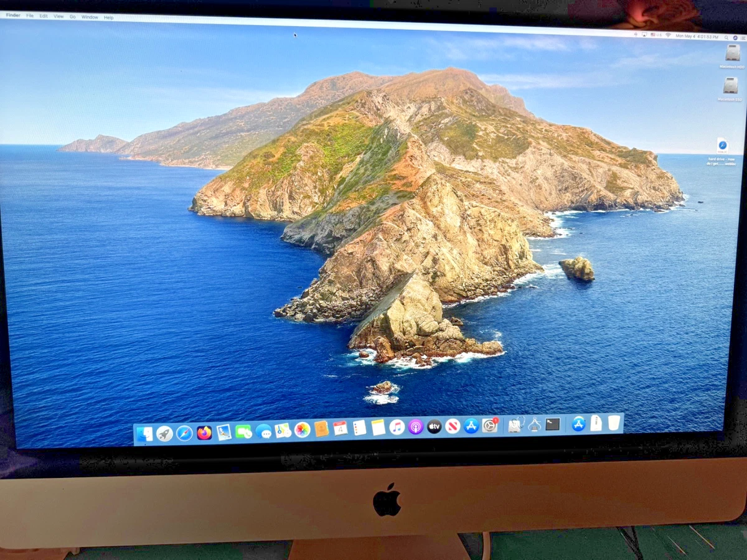Open System Preferences with badge in Dock
The image size is (747, 560).
coord(490,425)
